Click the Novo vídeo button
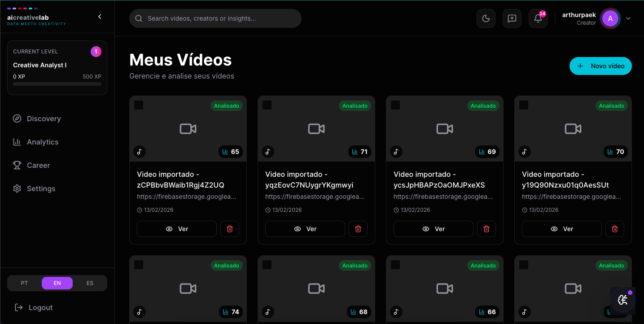Viewport: 644px width, 324px height. coord(600,66)
